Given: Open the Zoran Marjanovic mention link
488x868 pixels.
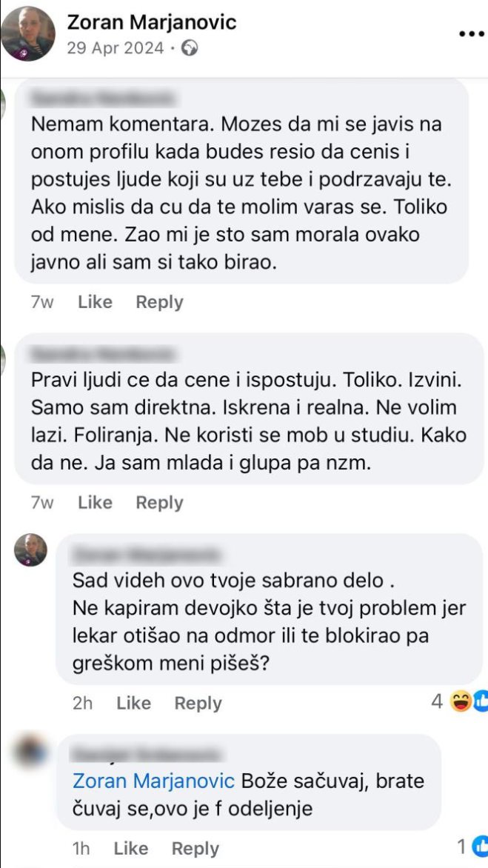Looking at the screenshot, I should pos(154,781).
